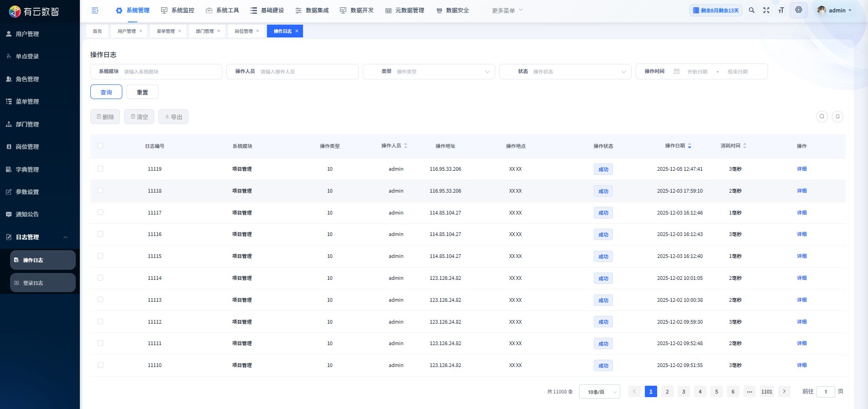
Task: Select all rows with header checkbox
Action: 100,146
